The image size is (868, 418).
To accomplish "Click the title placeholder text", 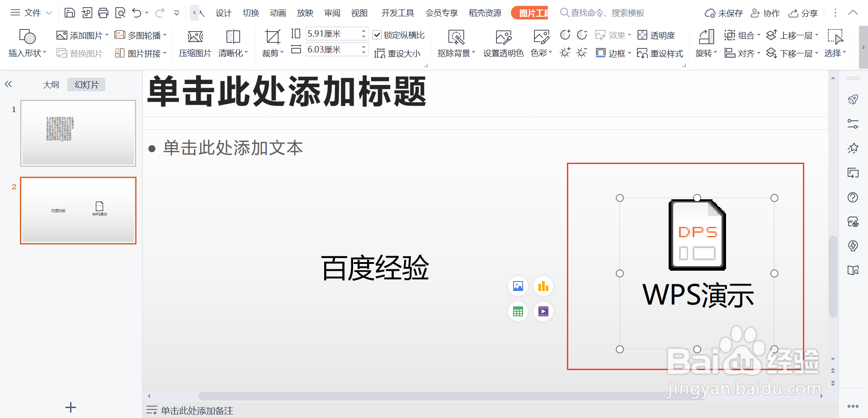I will click(x=287, y=92).
